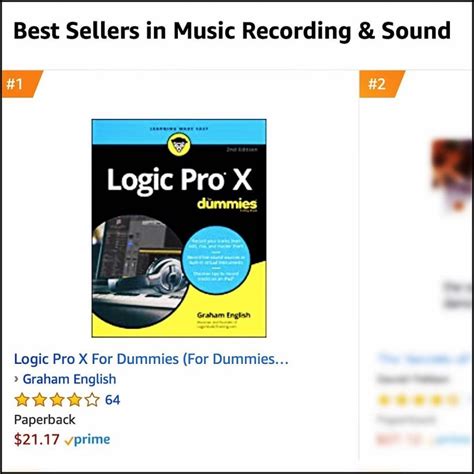Click the blurred star rating of #2 item
Screen dimensions: 474x474
point(418,400)
